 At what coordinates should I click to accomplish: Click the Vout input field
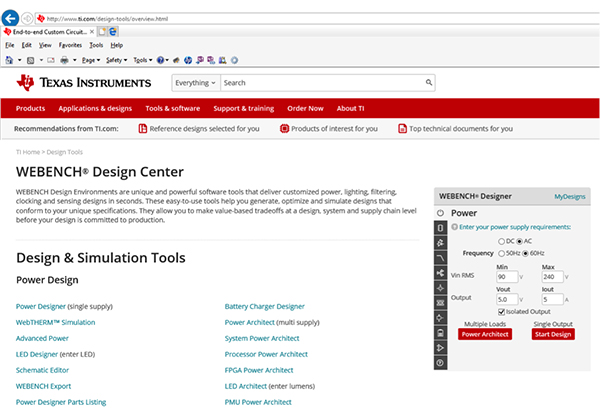506,299
